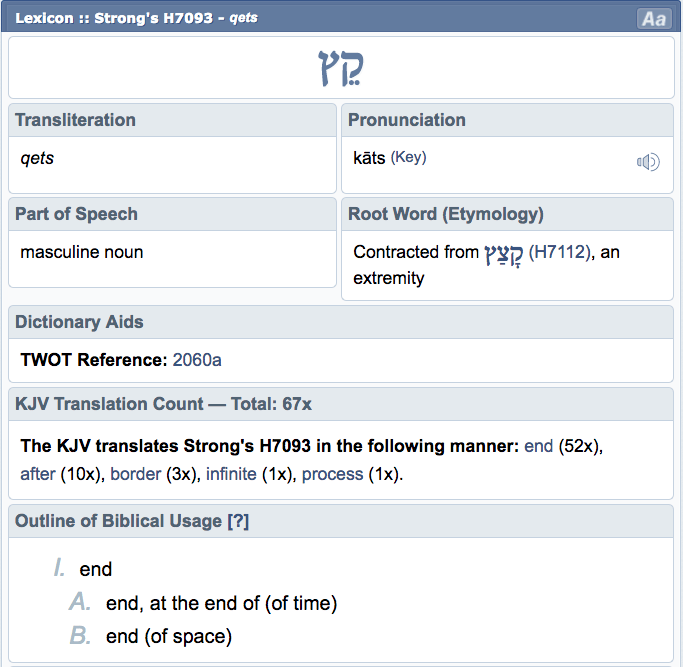This screenshot has width=683, height=667.
Task: Click the 'after' translation link
Action: [37, 474]
